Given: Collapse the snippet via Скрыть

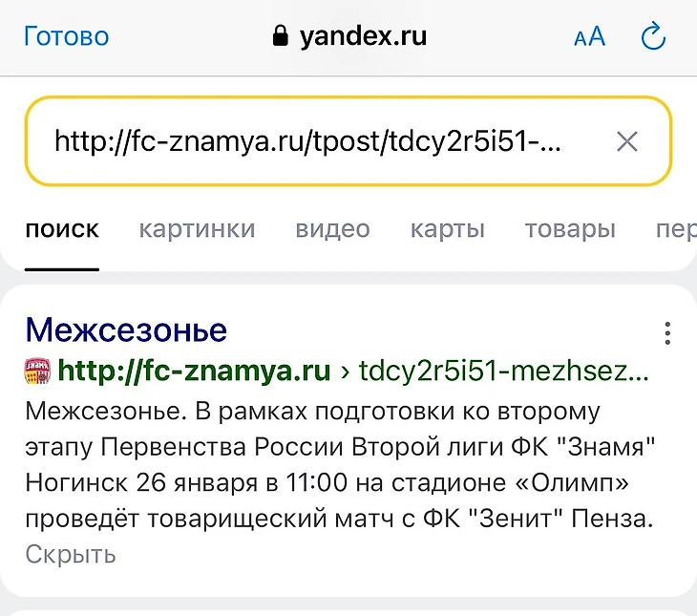Looking at the screenshot, I should (x=71, y=554).
